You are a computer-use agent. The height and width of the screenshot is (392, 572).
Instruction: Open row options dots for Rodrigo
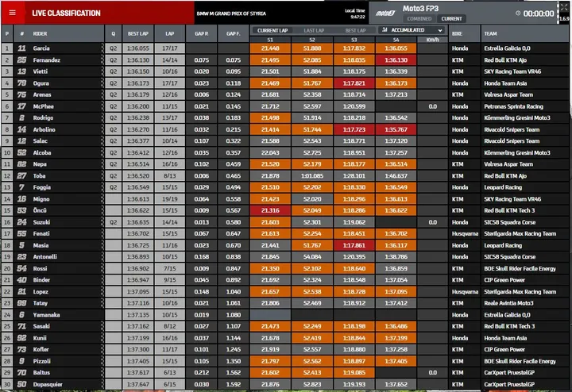(102, 117)
